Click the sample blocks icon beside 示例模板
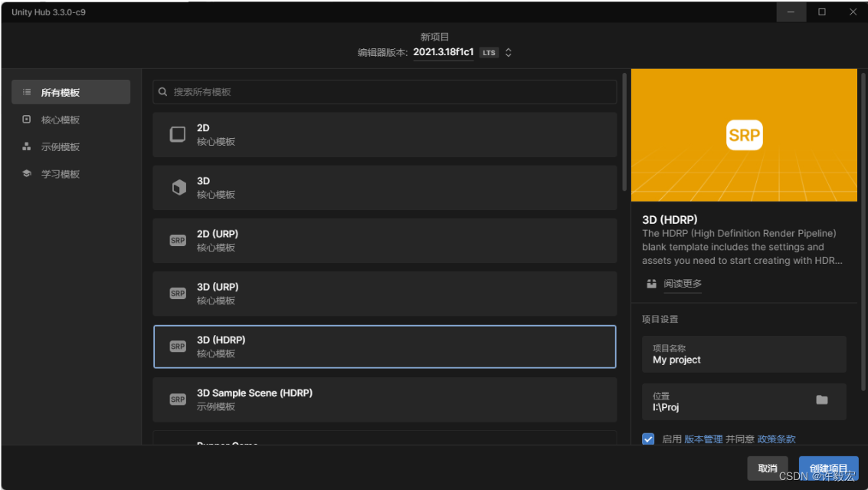 (x=27, y=146)
